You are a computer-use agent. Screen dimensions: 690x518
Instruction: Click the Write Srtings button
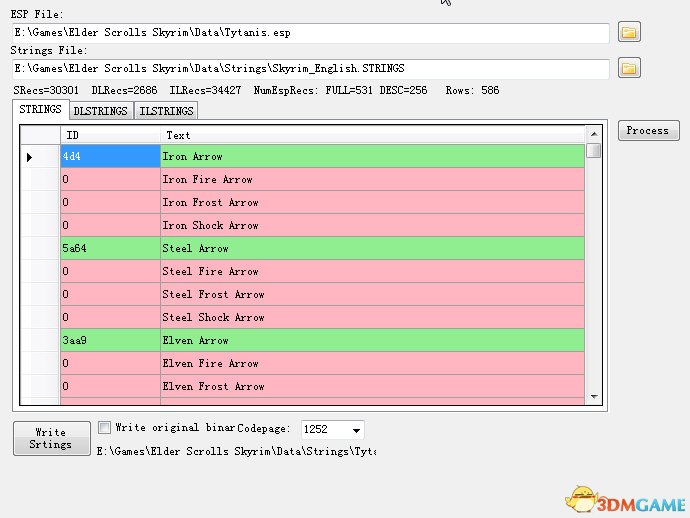(51, 438)
